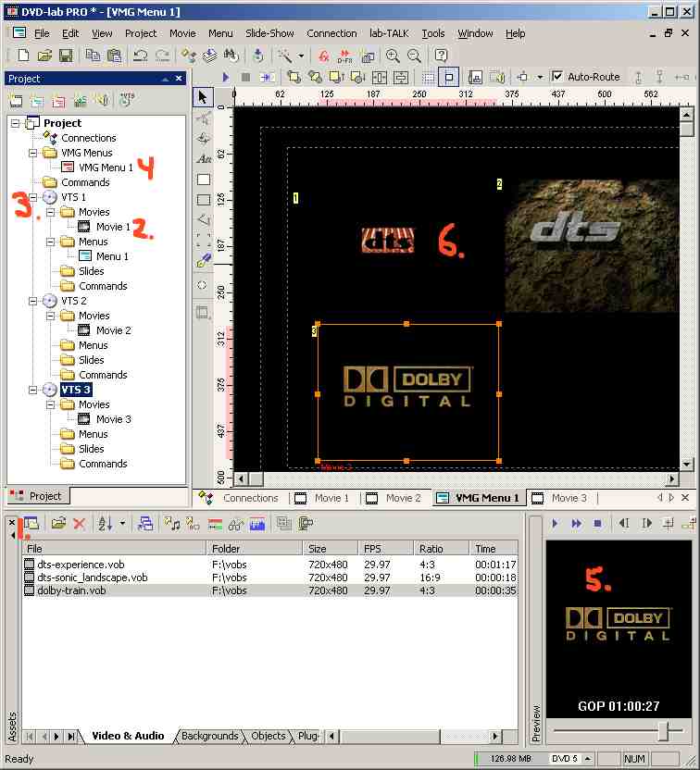Click the wizard wand toolbar icon

click(285, 56)
